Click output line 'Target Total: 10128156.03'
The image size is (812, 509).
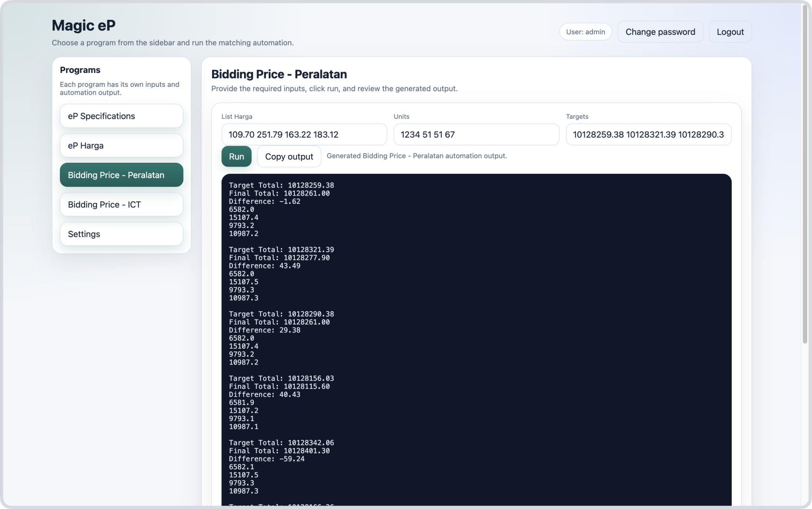281,379
